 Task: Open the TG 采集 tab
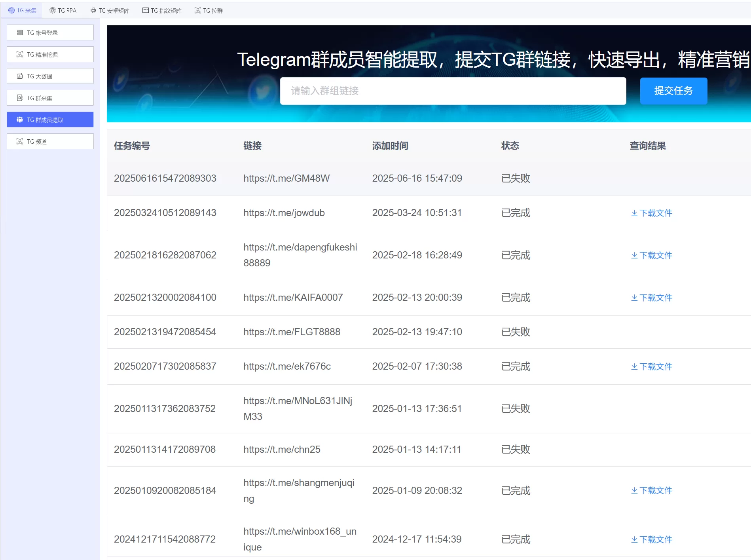point(23,10)
